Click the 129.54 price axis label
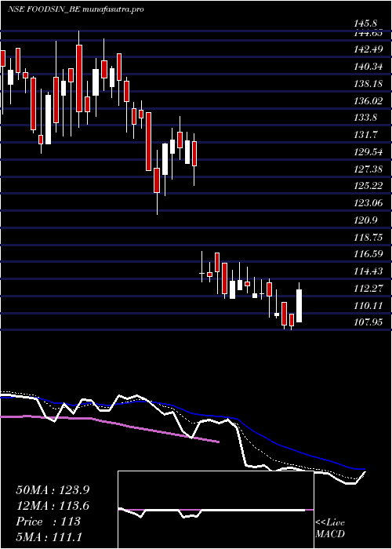Viewport: 392px width, 549px height. (368, 152)
